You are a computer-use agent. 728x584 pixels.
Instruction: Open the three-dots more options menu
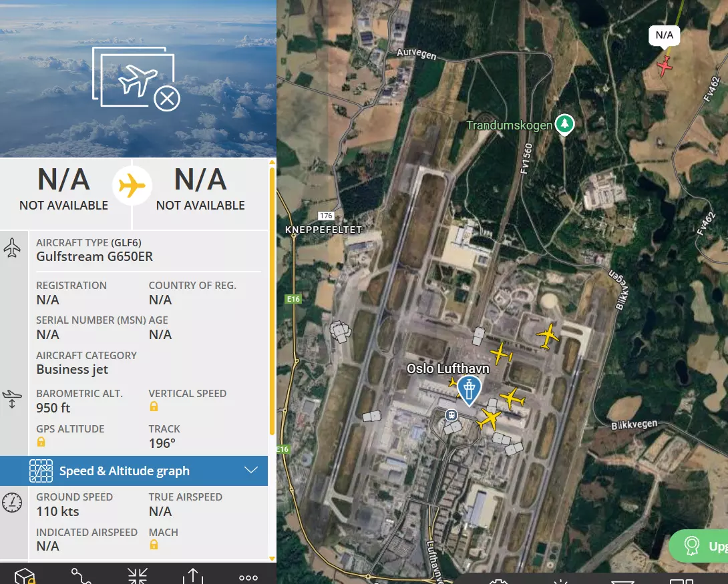248,577
